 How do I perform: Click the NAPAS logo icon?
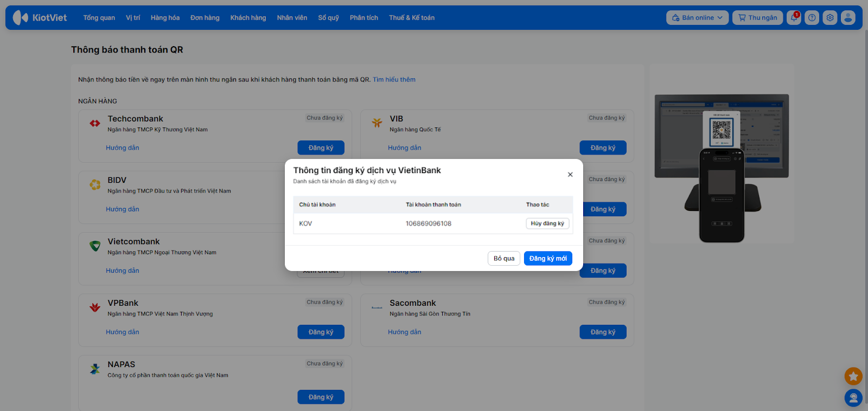[95, 369]
